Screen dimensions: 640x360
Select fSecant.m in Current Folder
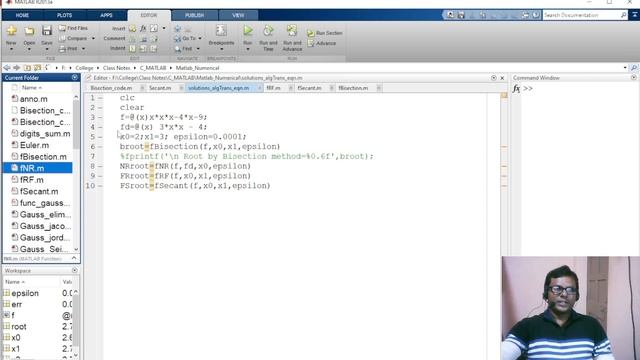pos(38,191)
